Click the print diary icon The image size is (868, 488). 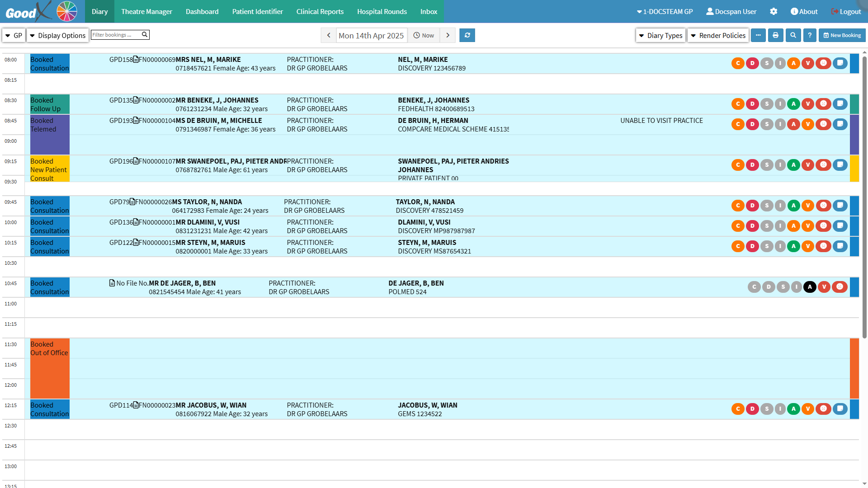[x=775, y=35]
